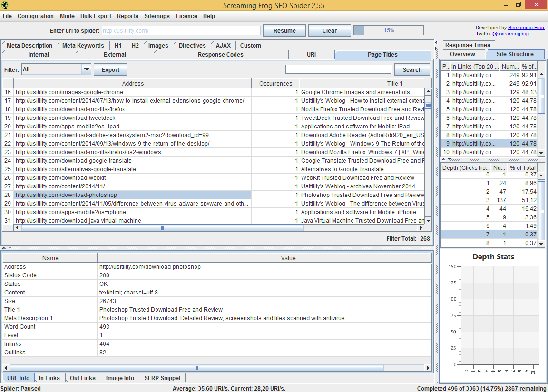
Task: Click the Search button
Action: (x=412, y=69)
